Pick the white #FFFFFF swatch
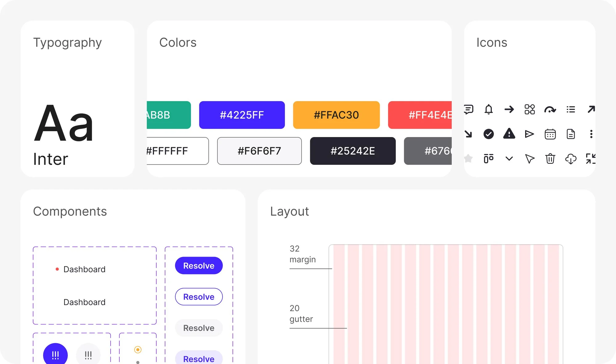Screen dimensions: 616x364 pos(178,151)
